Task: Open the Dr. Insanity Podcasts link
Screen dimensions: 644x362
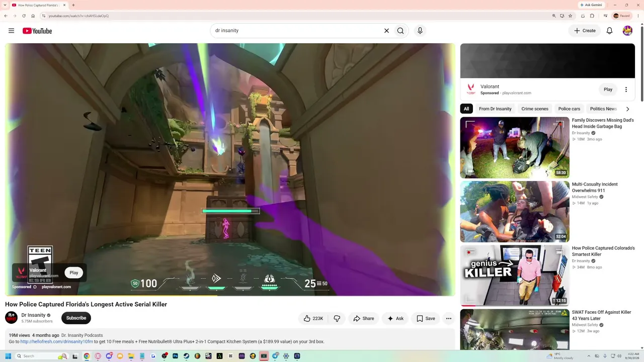Action: 82,335
